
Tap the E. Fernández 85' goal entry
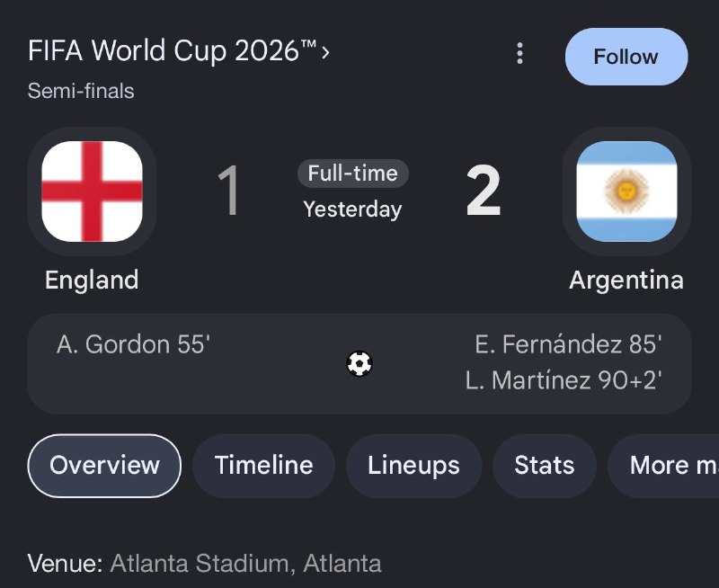pos(568,344)
